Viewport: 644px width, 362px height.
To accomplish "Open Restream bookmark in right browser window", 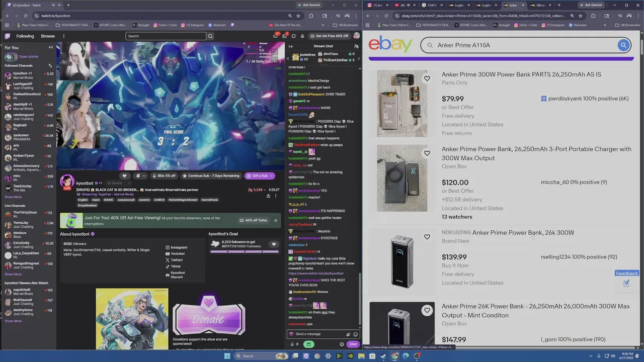I will (578, 25).
